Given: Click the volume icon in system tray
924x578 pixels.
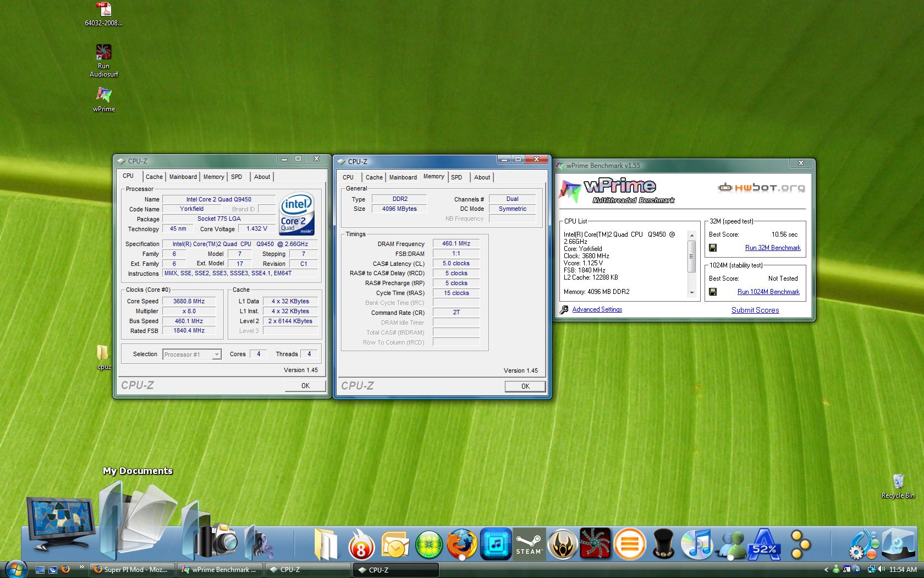Looking at the screenshot, I should click(882, 569).
